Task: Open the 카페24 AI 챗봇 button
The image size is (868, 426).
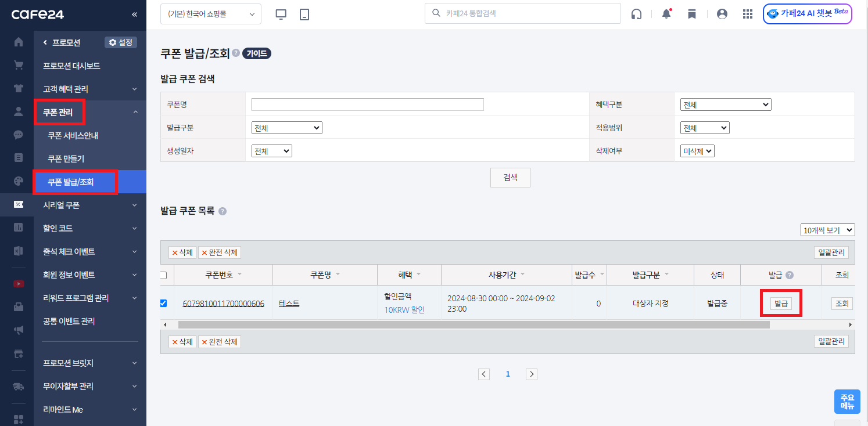Action: click(x=808, y=14)
